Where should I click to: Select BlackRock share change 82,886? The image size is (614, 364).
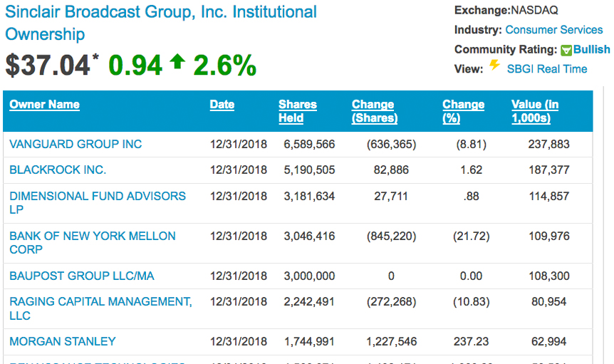391,170
